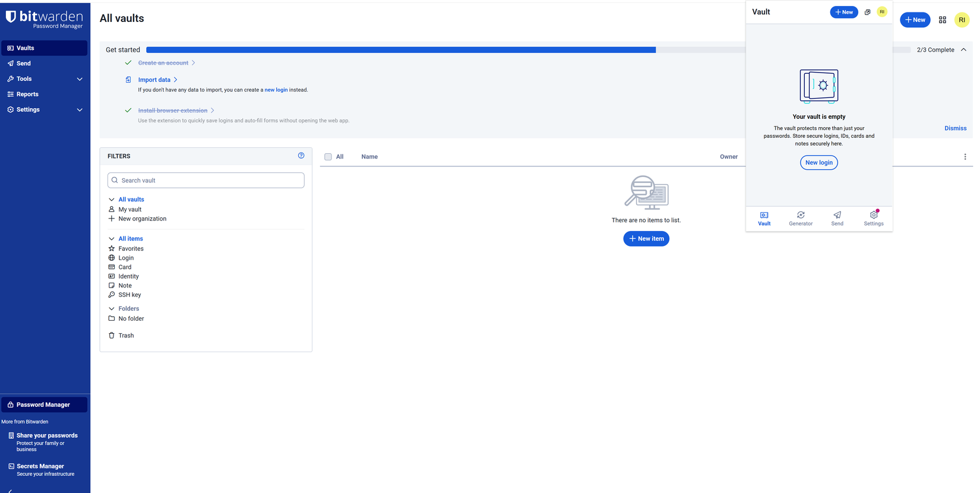Toggle the select All checkbox

pyautogui.click(x=328, y=157)
